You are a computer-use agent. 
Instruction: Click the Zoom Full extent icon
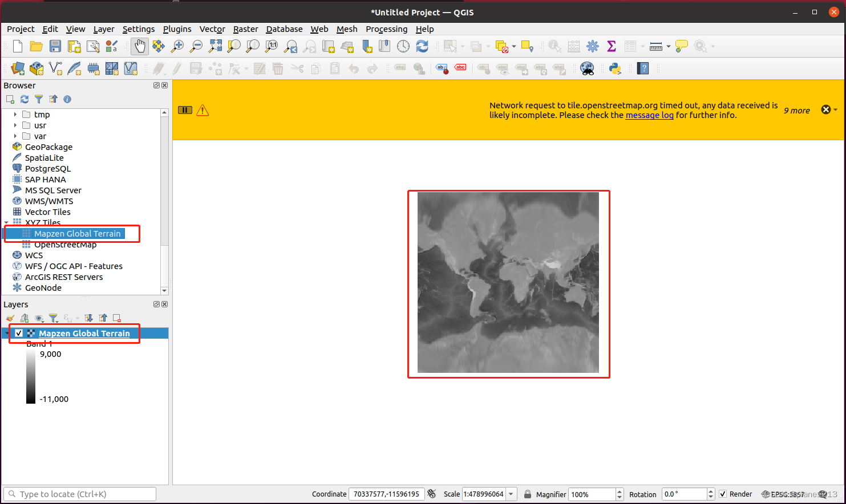point(215,46)
